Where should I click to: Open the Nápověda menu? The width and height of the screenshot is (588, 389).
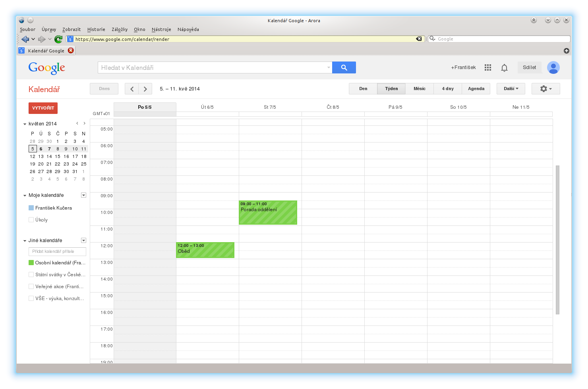pos(188,29)
